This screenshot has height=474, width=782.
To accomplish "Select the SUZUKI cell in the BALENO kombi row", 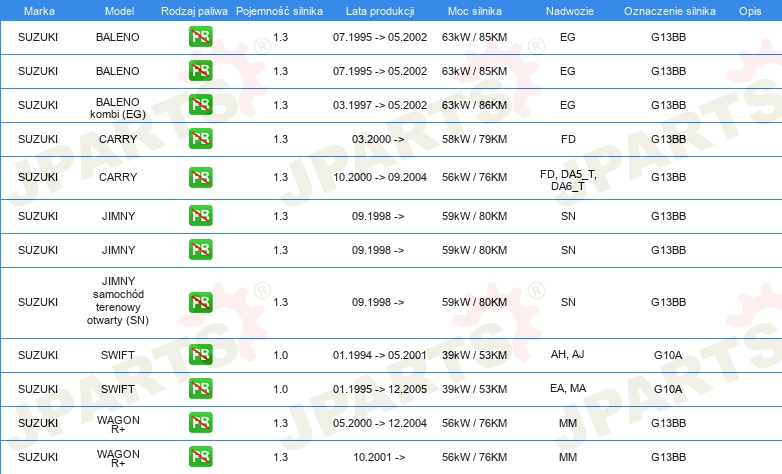I will coord(38,105).
